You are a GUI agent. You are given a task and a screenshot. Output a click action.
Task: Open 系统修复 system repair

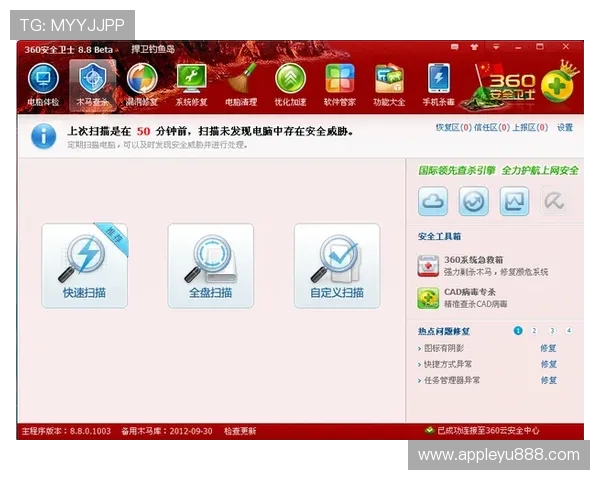(191, 85)
